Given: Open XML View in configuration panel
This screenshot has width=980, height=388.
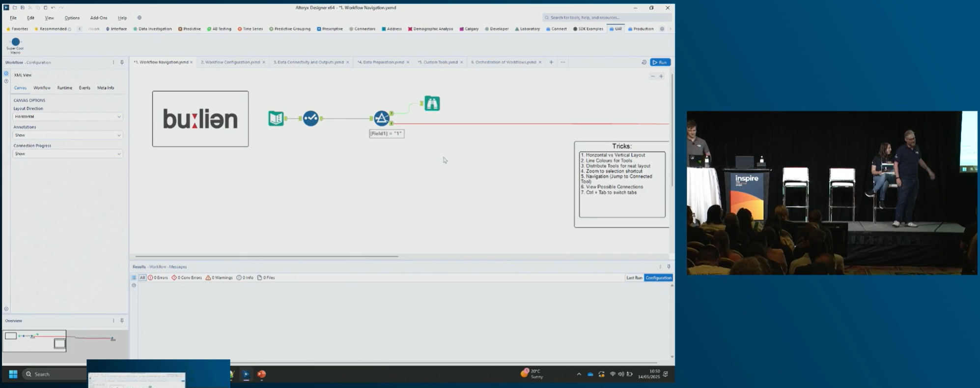Looking at the screenshot, I should (23, 75).
